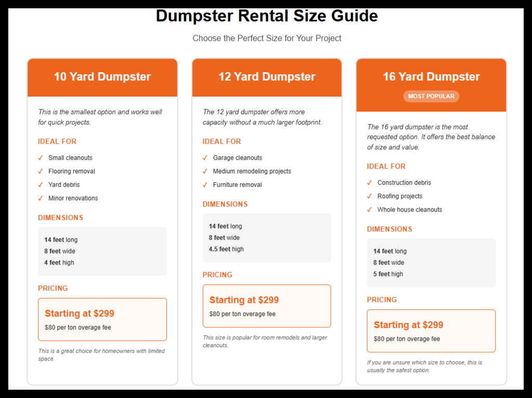Click the checkmark beside Small cleanouts

pyautogui.click(x=41, y=158)
